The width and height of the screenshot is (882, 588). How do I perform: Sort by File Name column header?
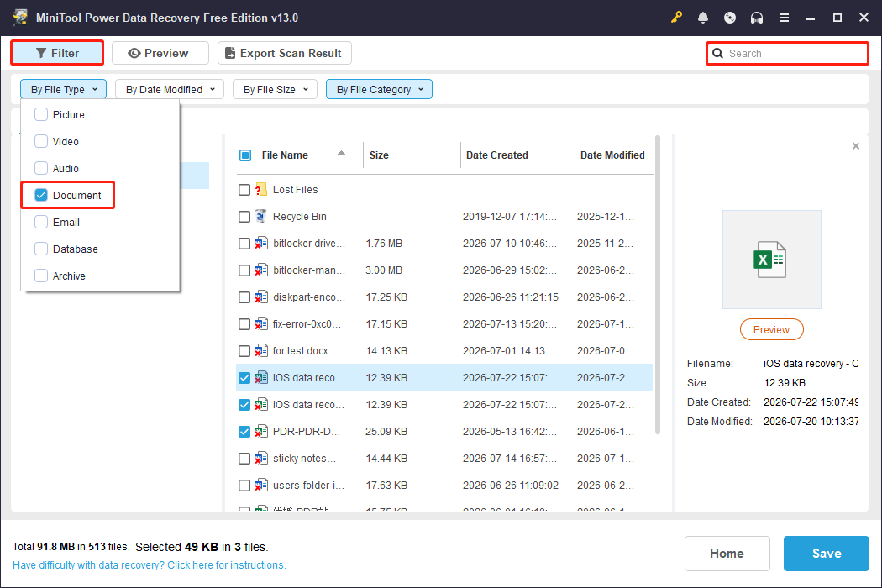tap(285, 155)
